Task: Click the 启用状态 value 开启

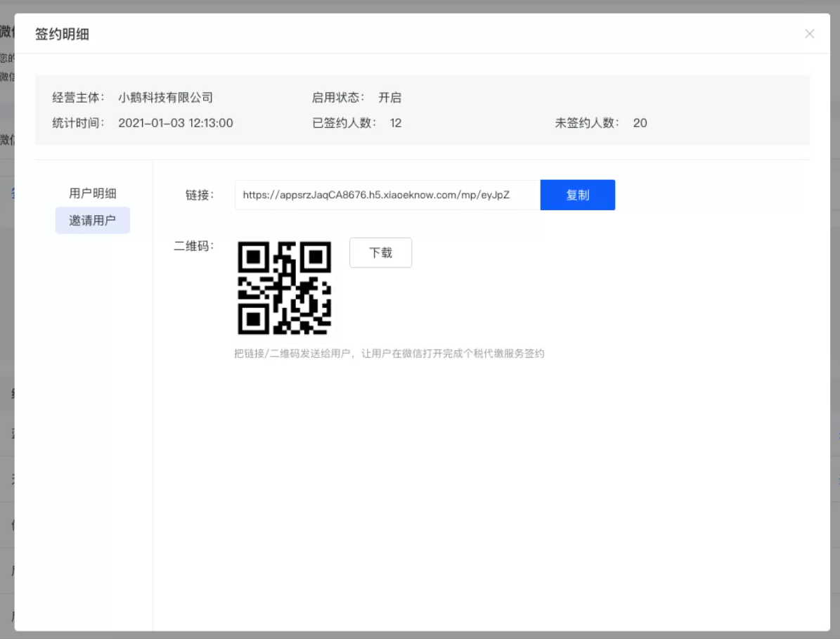Action: 389,98
